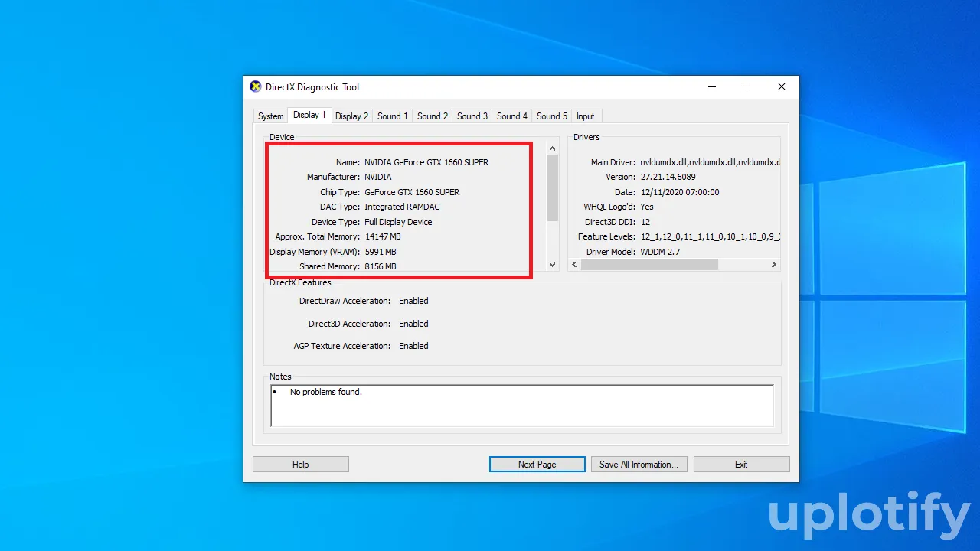
Task: Click the Direct3D Acceleration Enabled value
Action: point(413,324)
